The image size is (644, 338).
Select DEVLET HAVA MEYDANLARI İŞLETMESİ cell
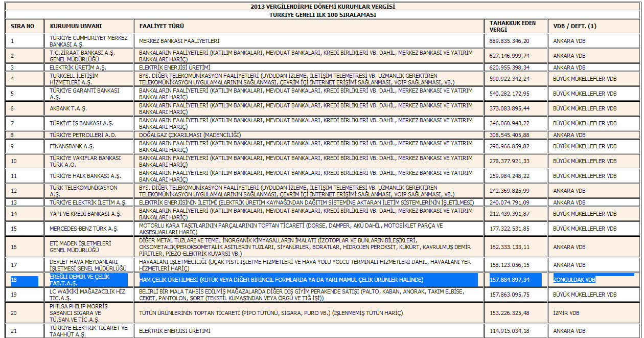pyautogui.click(x=89, y=265)
